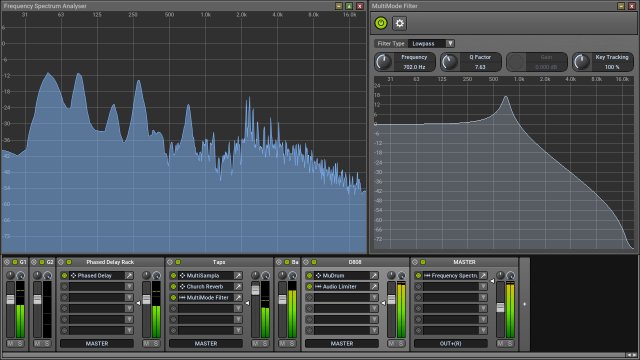Click MASTER output button of Taps rack
Viewport: 640px width, 360px height.
(206, 344)
